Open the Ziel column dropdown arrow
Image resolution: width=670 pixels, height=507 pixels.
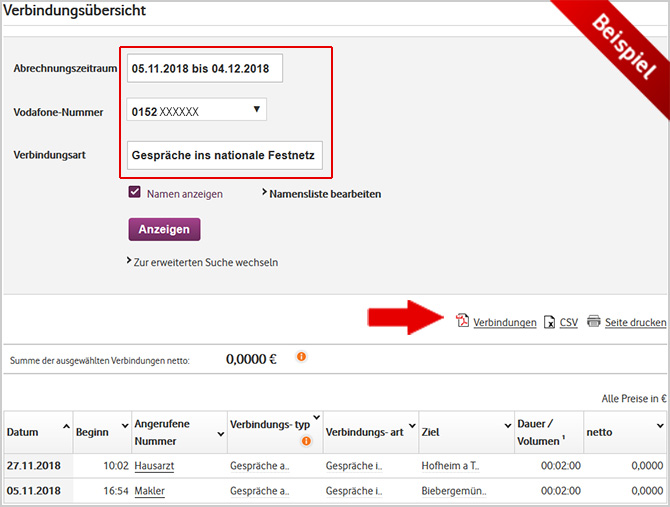(x=507, y=425)
